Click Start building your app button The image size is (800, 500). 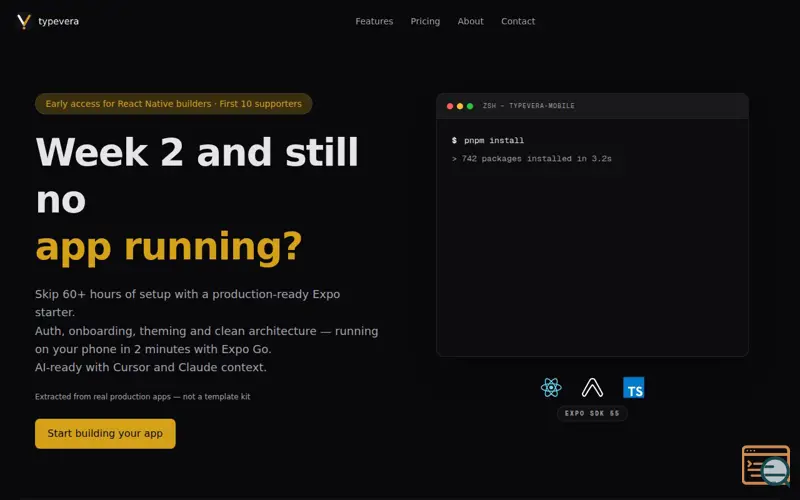click(x=105, y=434)
